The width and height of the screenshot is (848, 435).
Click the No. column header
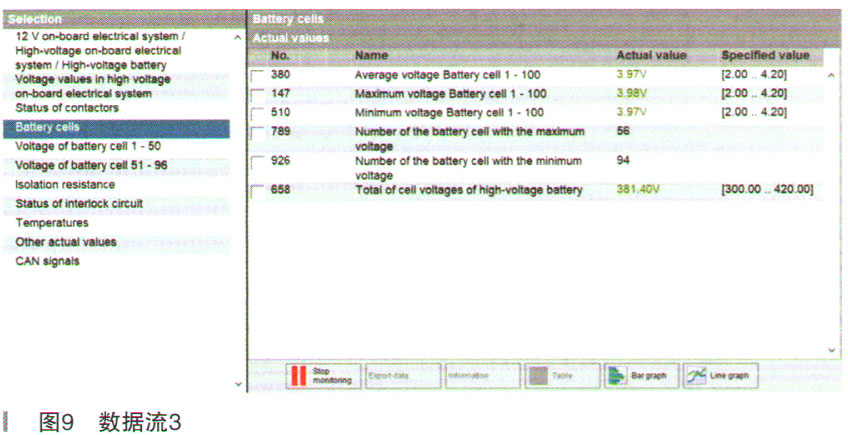pos(280,55)
